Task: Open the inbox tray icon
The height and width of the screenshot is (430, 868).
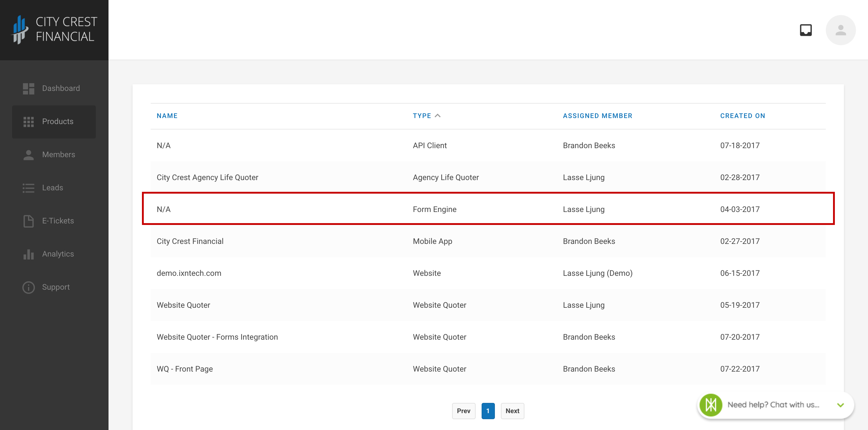Action: 806,30
